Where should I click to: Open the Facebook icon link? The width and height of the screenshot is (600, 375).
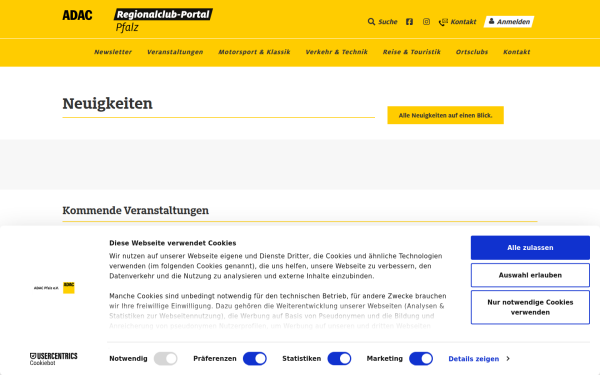point(409,22)
